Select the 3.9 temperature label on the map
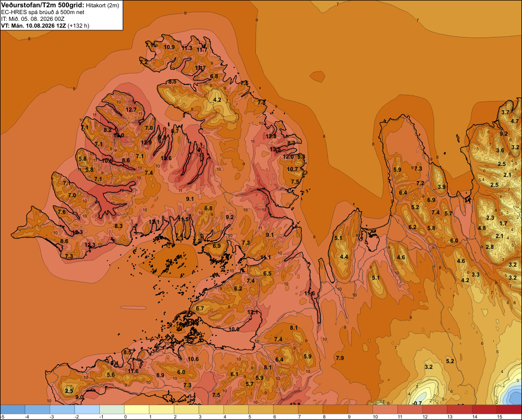The image size is (522, 420). (442, 187)
